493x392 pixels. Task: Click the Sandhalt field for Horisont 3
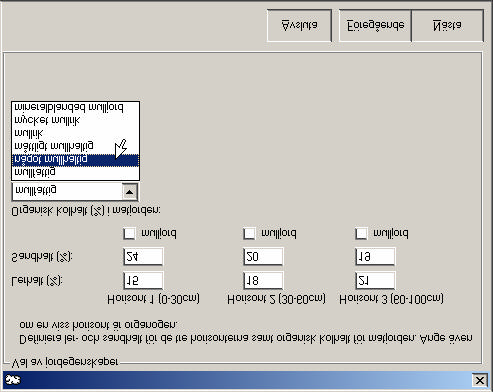tap(375, 257)
